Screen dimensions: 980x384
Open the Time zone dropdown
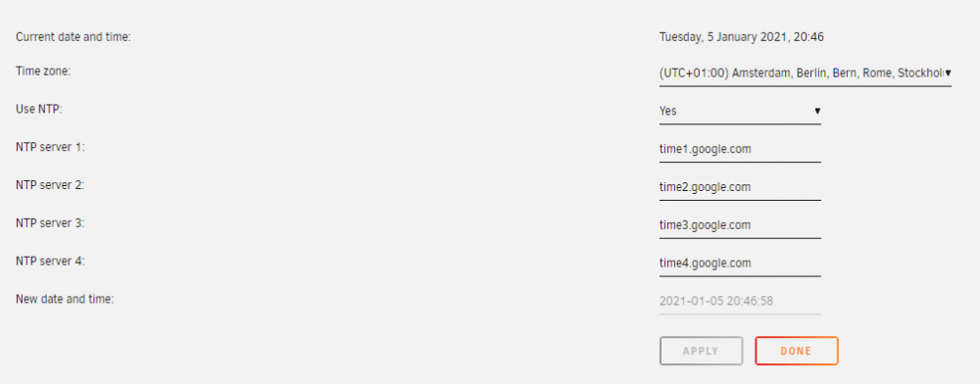[805, 73]
